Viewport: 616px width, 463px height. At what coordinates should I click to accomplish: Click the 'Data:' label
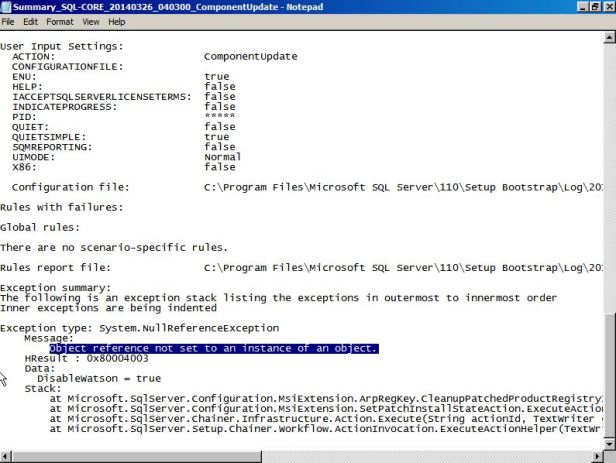[40, 368]
